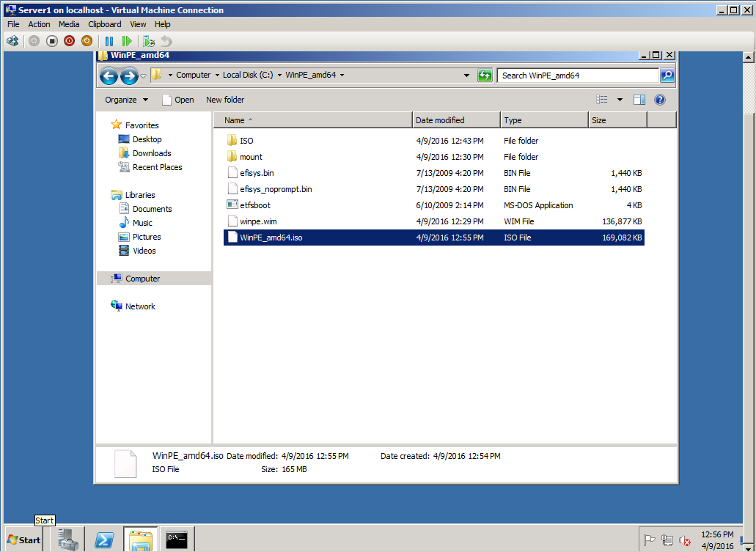
Task: Sort by Size column header
Action: (617, 120)
